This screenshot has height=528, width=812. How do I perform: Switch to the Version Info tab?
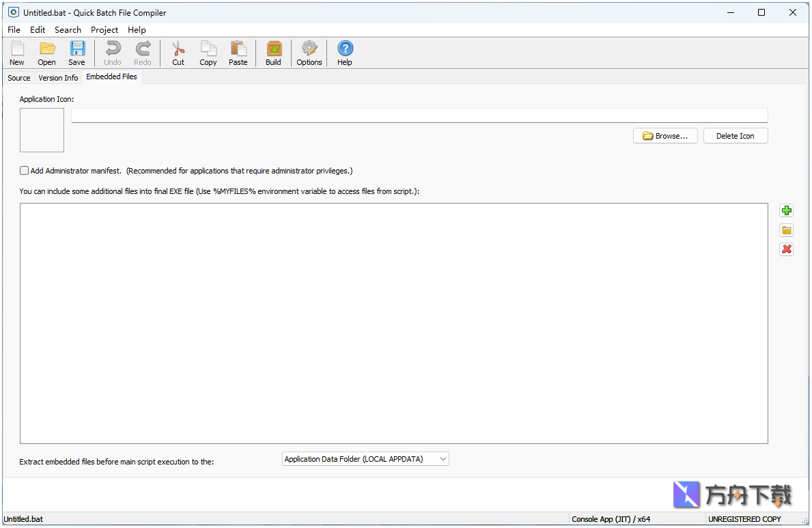tap(58, 77)
